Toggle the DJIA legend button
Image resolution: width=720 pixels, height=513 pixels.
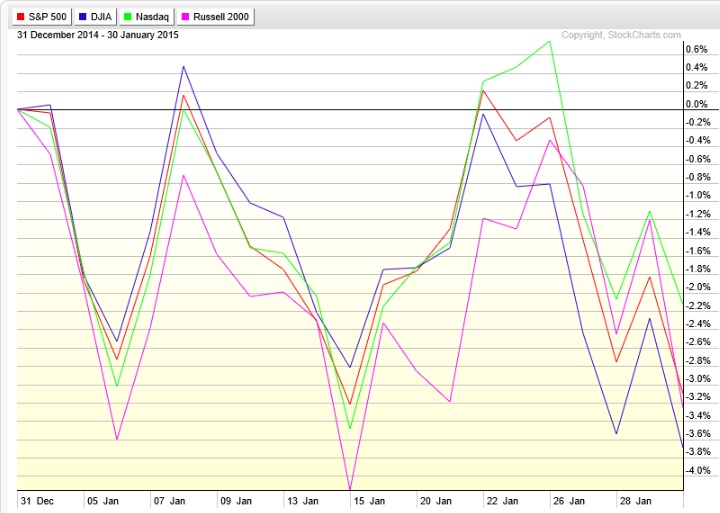[x=96, y=17]
